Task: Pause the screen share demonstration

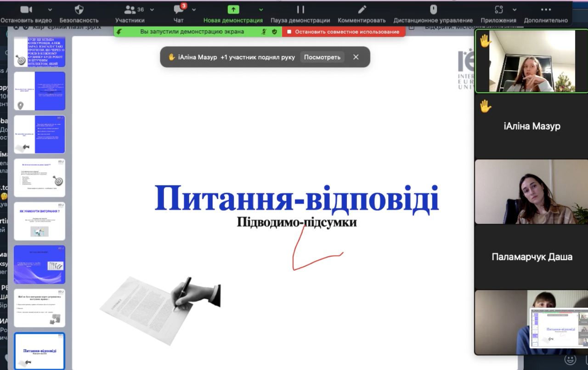Action: (300, 10)
